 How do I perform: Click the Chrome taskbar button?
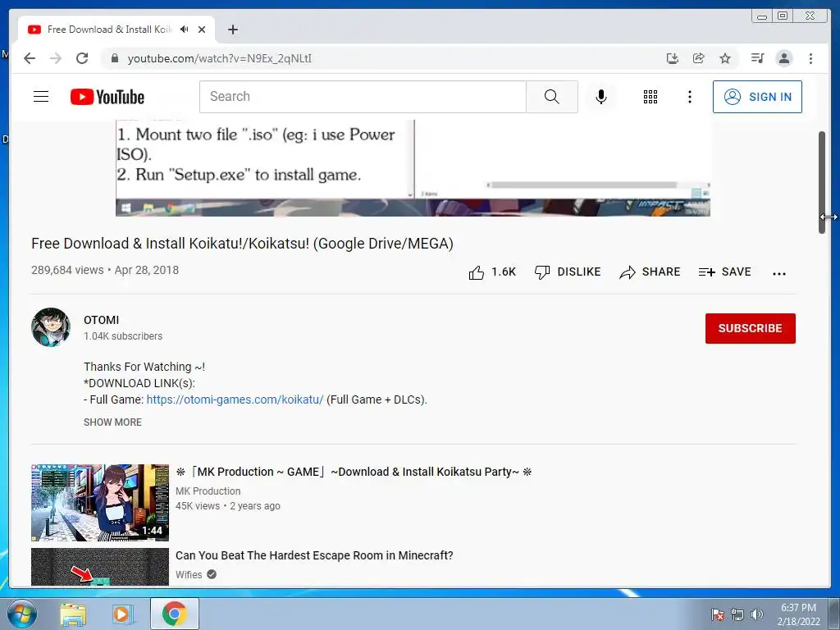(174, 614)
